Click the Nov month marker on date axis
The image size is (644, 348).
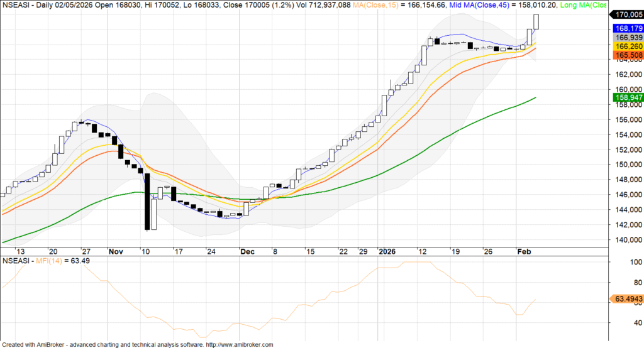pyautogui.click(x=115, y=251)
